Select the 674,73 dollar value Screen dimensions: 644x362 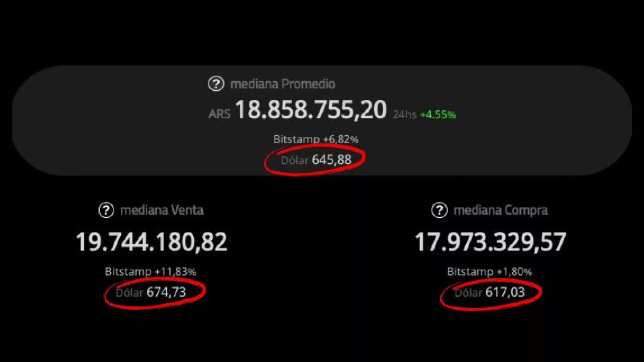[x=166, y=292]
